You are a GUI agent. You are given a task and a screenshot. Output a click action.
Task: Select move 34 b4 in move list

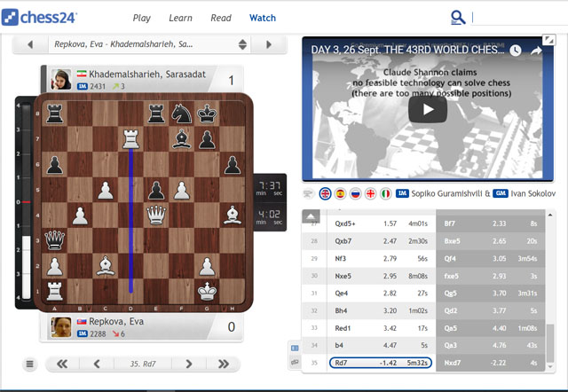(x=381, y=345)
